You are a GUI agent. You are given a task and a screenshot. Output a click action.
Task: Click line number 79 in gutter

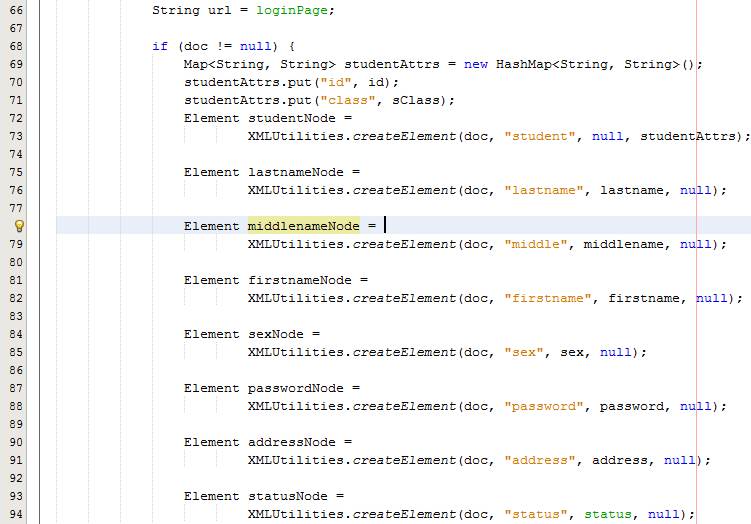[16, 244]
